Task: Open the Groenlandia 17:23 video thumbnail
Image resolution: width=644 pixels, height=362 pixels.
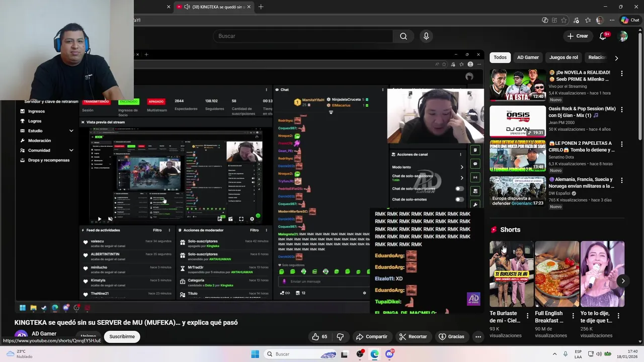Action: coord(518,192)
